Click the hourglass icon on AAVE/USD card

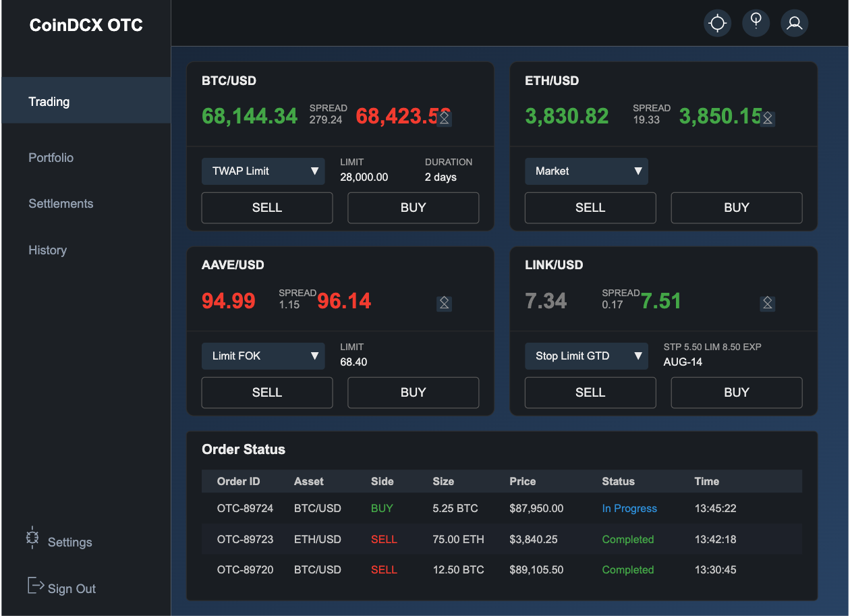(x=444, y=303)
